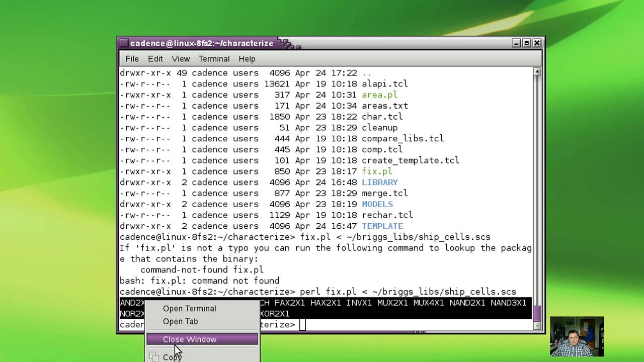Click the terminal cursor at the prompt
Image resolution: width=644 pixels, height=362 pixels.
(302, 325)
